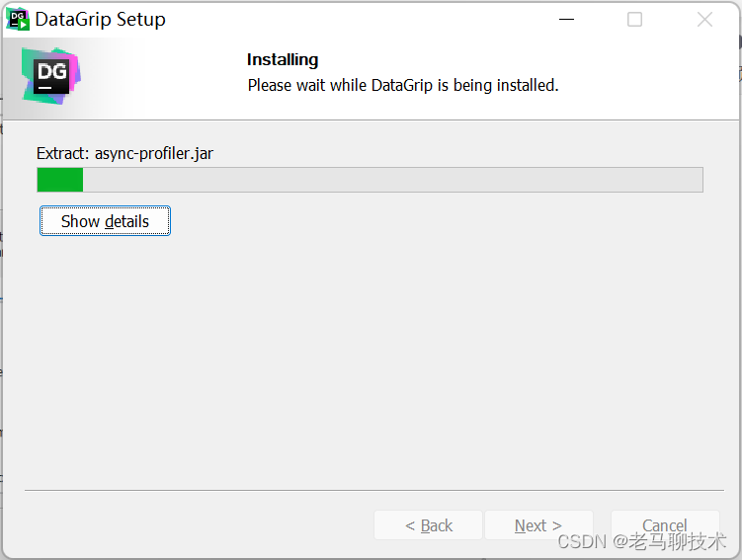Click the 'DataGrip Setup' window title
The height and width of the screenshot is (560, 742).
pos(101,20)
